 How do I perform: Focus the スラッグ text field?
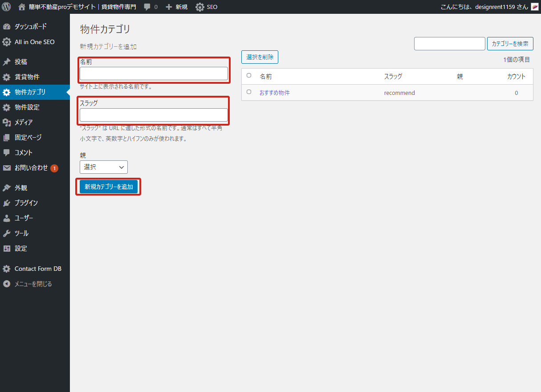click(154, 115)
